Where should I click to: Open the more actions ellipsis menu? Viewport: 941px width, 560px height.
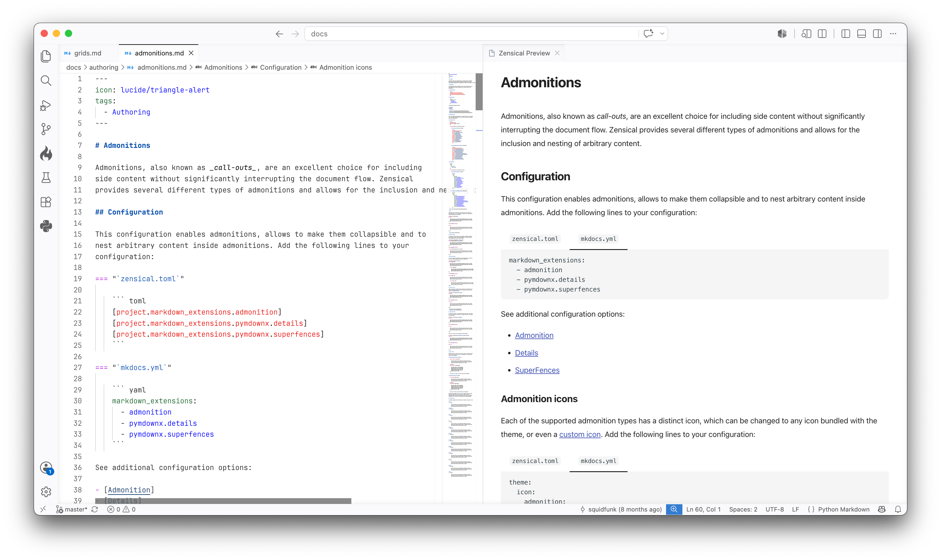(893, 34)
